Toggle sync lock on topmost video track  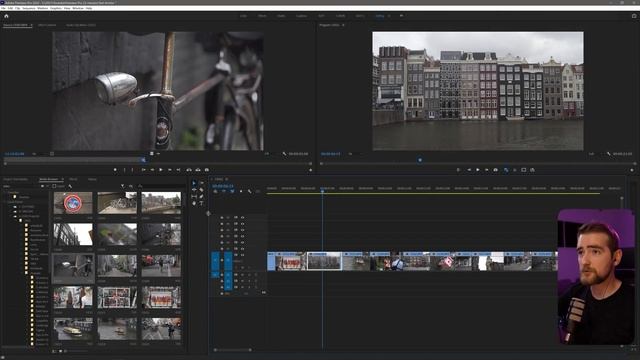(x=236, y=218)
